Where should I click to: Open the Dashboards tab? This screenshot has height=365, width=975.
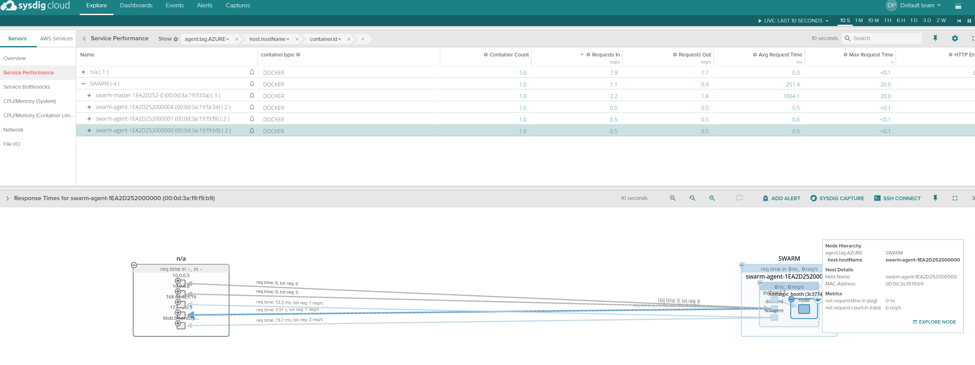[x=136, y=6]
